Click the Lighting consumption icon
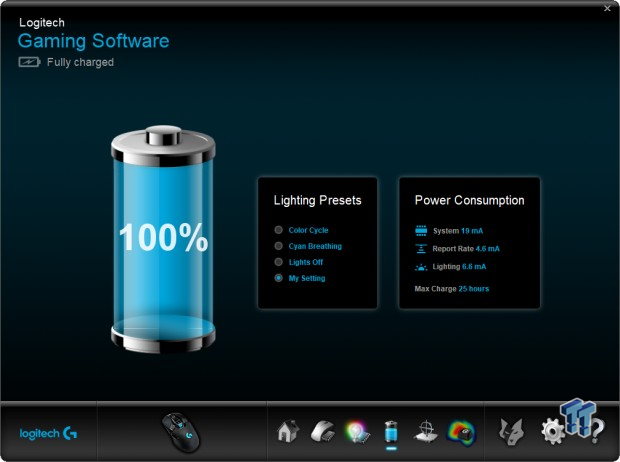This screenshot has width=620, height=462. (421, 267)
